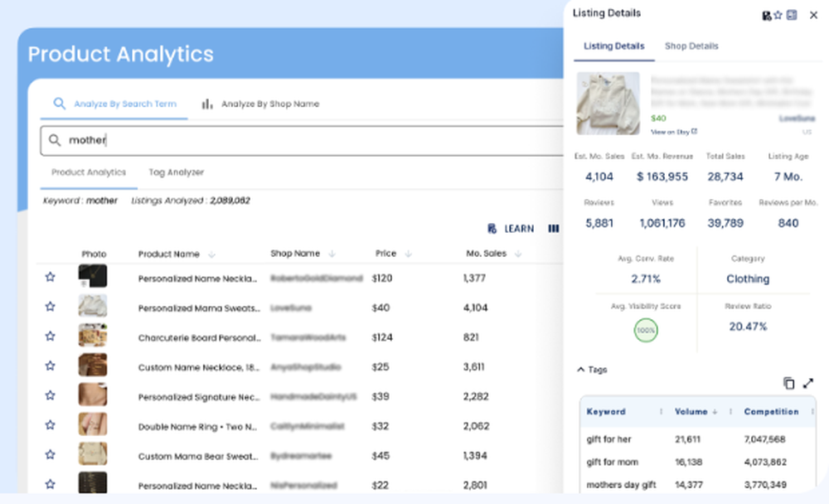Click the external link icon after View on Etsy

[694, 131]
